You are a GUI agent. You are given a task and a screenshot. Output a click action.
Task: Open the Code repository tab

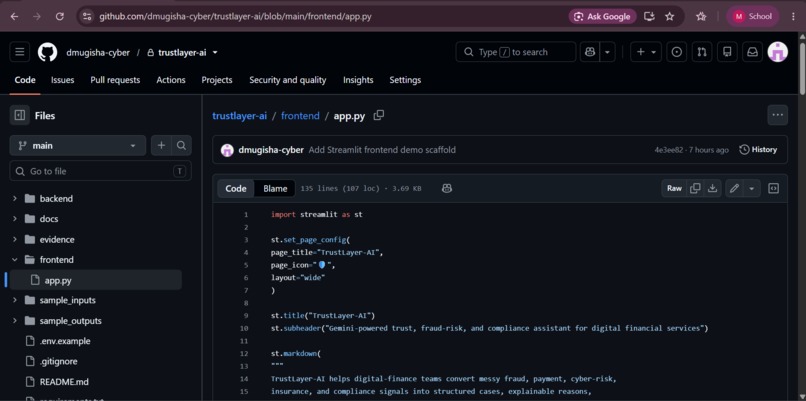[25, 80]
